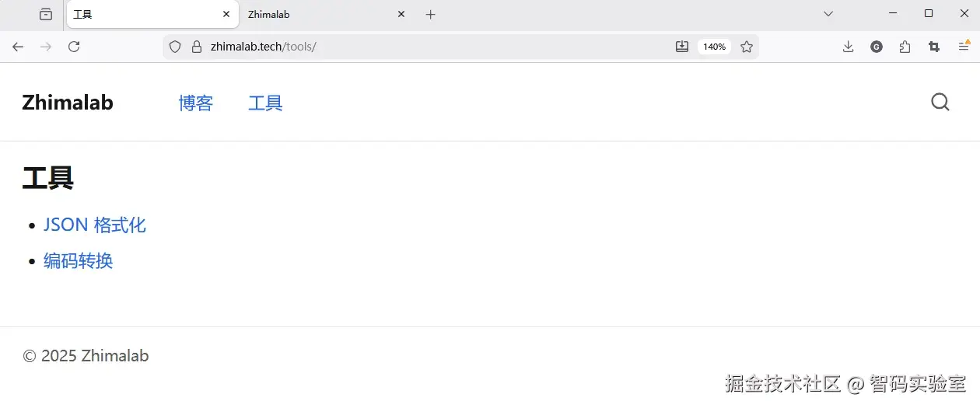The width and height of the screenshot is (980, 408).
Task: Reload the current page
Action: (x=74, y=47)
